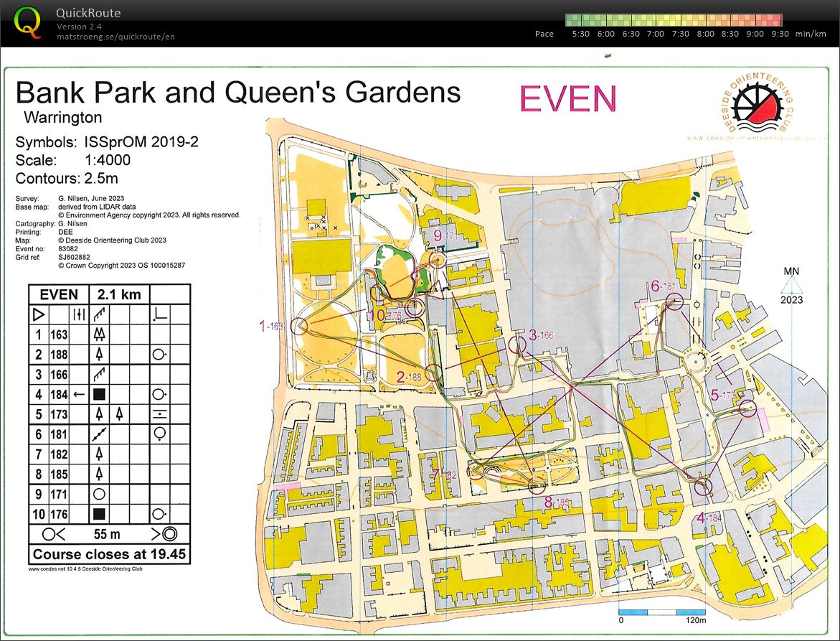Click control circle 6-181 on the map
The width and height of the screenshot is (840, 641).
pos(674,301)
